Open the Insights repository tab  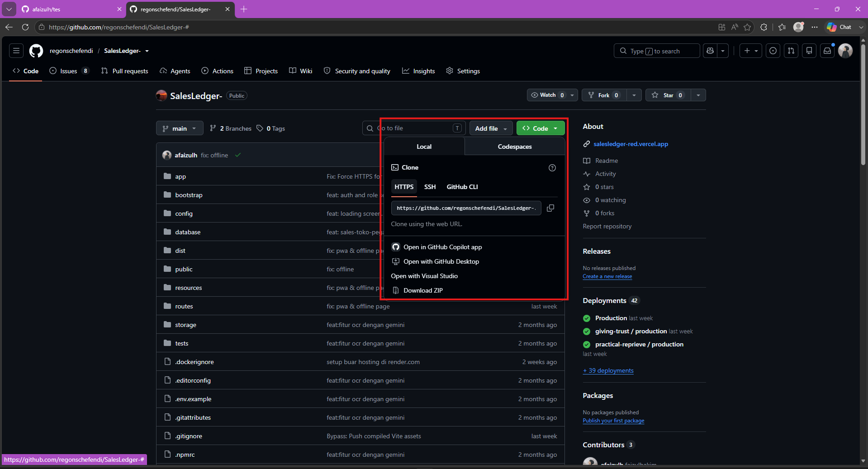(418, 71)
